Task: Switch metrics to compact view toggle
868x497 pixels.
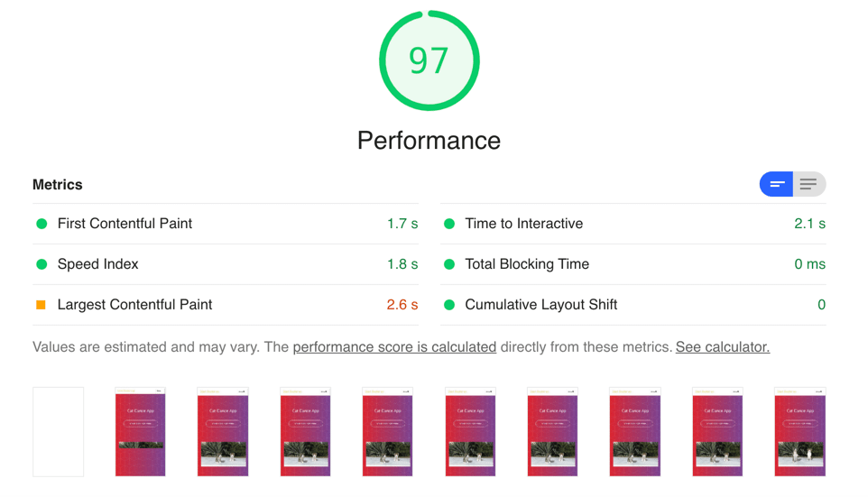Action: 776,184
